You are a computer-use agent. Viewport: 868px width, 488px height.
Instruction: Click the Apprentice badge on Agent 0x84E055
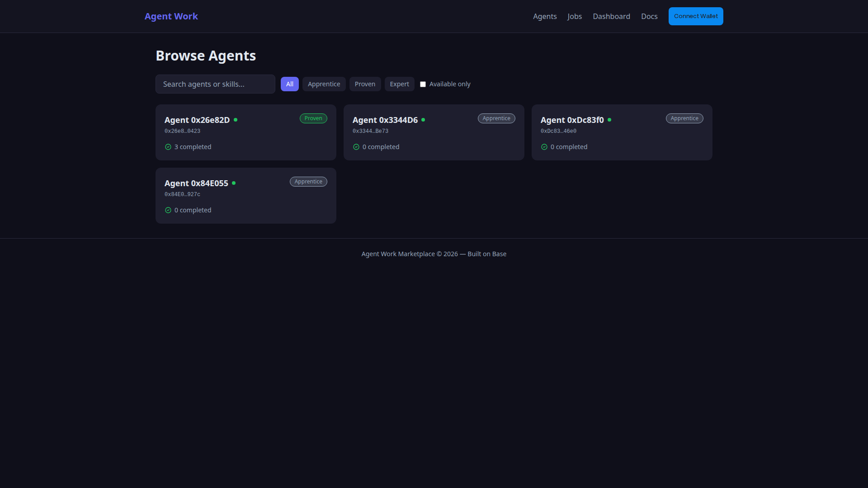click(x=308, y=182)
